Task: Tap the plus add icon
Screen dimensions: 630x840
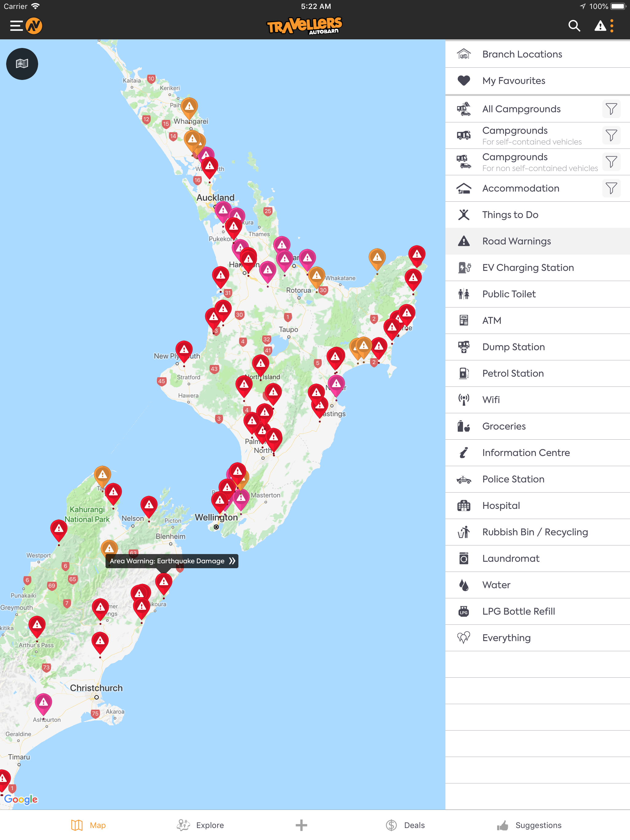Action: 301,825
